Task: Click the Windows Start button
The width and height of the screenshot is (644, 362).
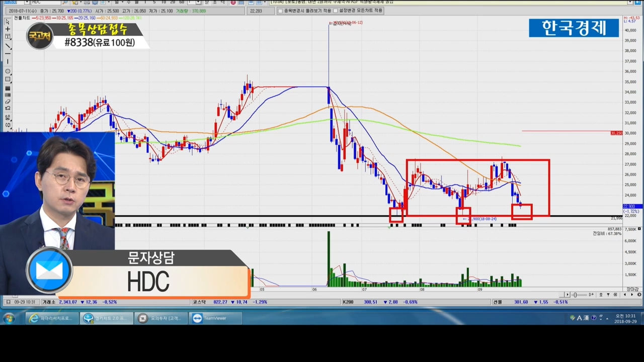Action: point(9,318)
